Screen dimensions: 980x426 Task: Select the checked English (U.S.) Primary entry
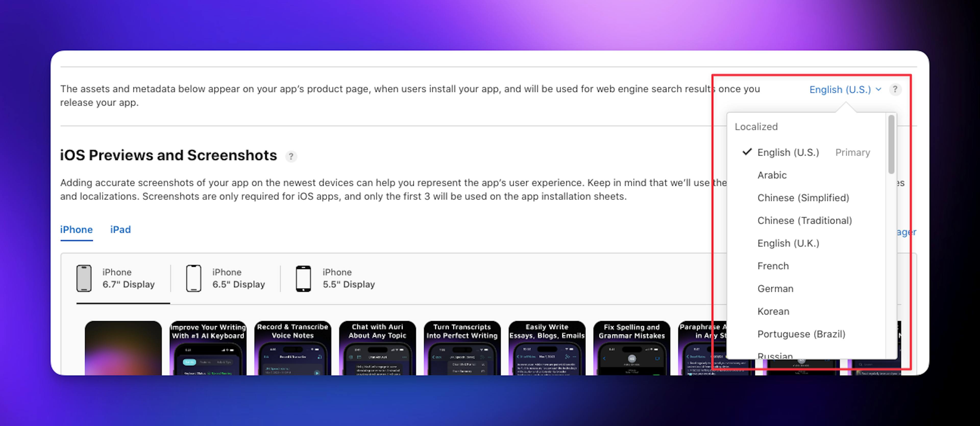(x=788, y=153)
